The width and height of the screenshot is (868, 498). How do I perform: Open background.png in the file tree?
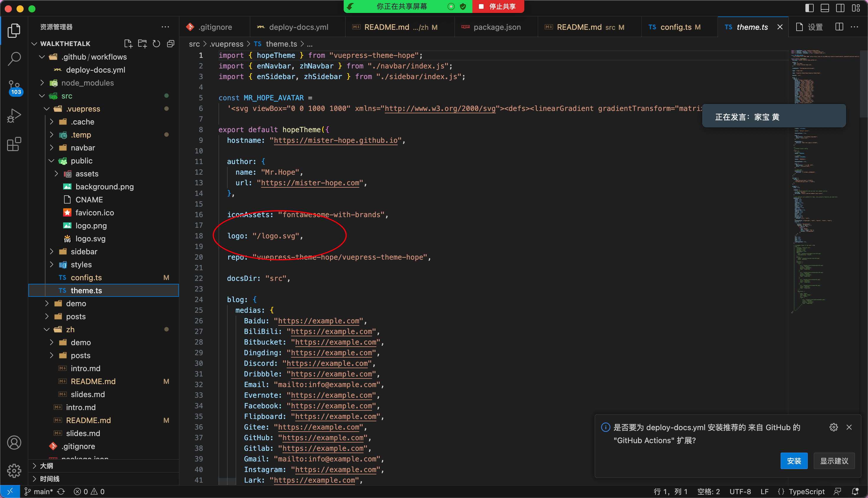point(105,187)
